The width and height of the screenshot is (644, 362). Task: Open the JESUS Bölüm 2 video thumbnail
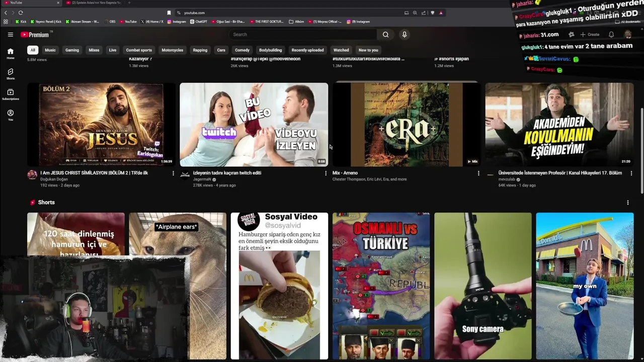click(101, 125)
